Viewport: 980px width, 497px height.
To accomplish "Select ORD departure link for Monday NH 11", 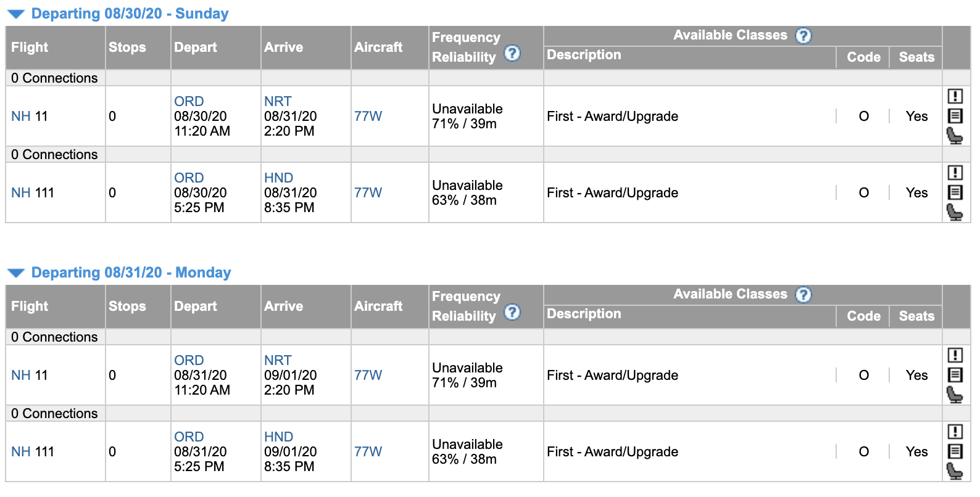I will pyautogui.click(x=189, y=360).
